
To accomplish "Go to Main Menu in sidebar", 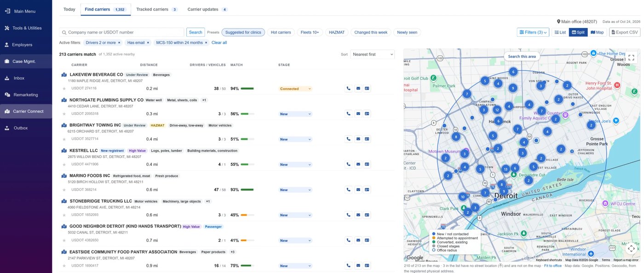I will coord(26,11).
